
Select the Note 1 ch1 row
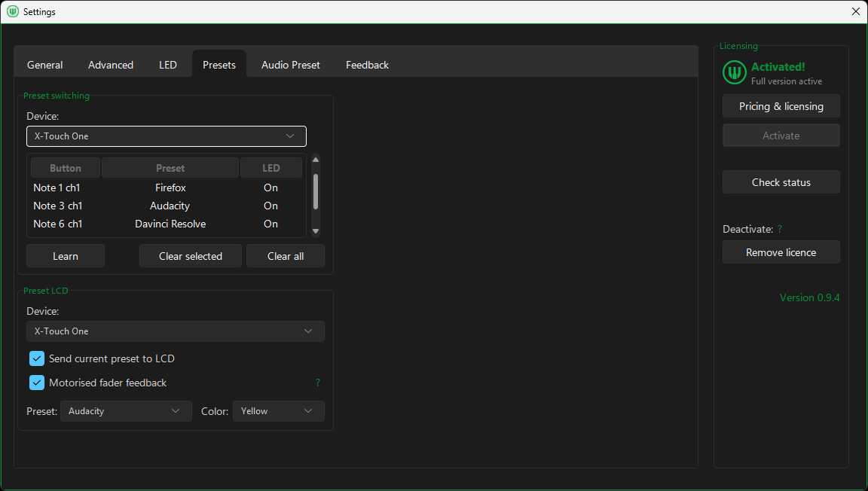(167, 188)
